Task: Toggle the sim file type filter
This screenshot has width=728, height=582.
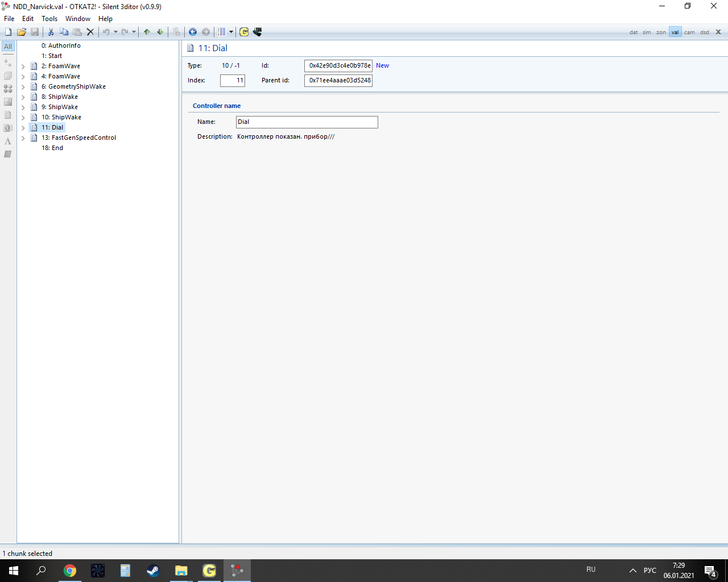Action: point(647,32)
